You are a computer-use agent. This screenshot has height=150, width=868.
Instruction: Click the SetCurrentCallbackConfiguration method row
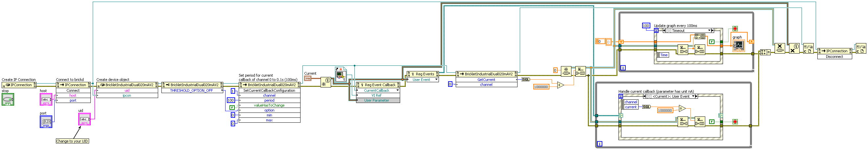point(269,90)
